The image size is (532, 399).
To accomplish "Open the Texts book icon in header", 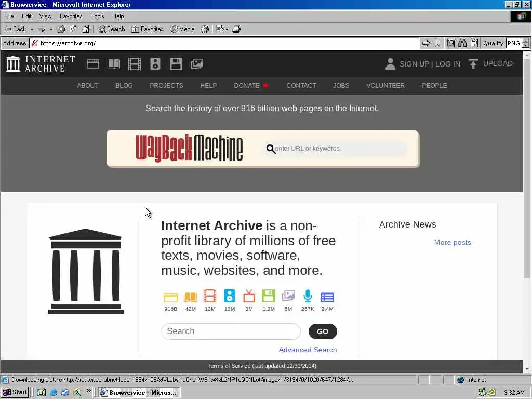I will pos(114,64).
